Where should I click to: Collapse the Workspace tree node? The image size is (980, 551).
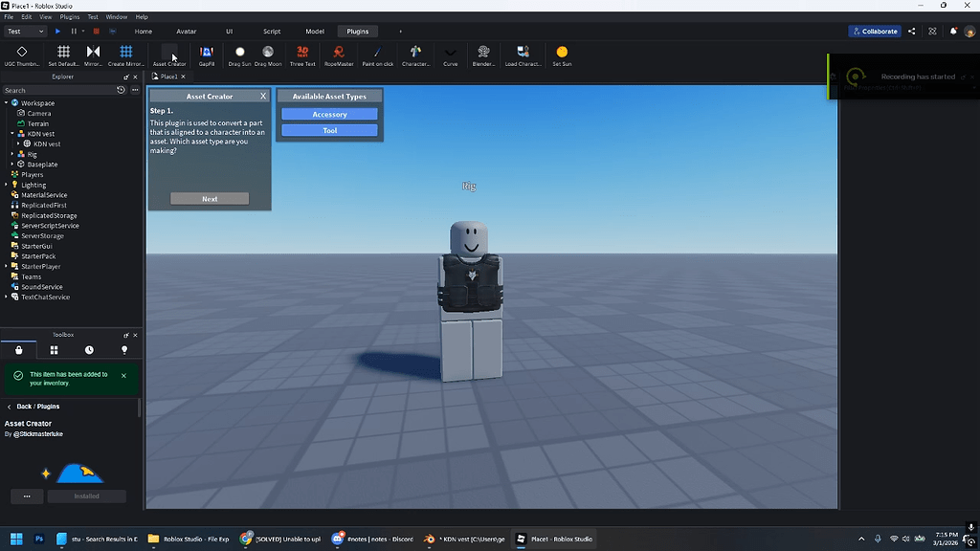coord(7,103)
